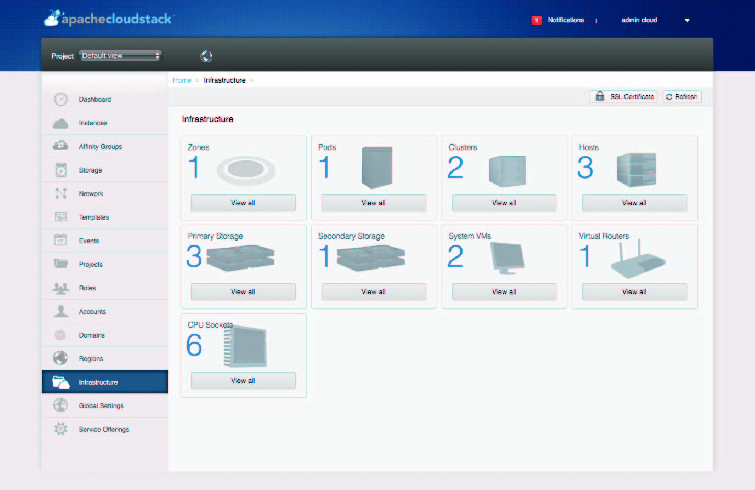
Task: Open Accounts from the sidebar
Action: pyautogui.click(x=104, y=311)
